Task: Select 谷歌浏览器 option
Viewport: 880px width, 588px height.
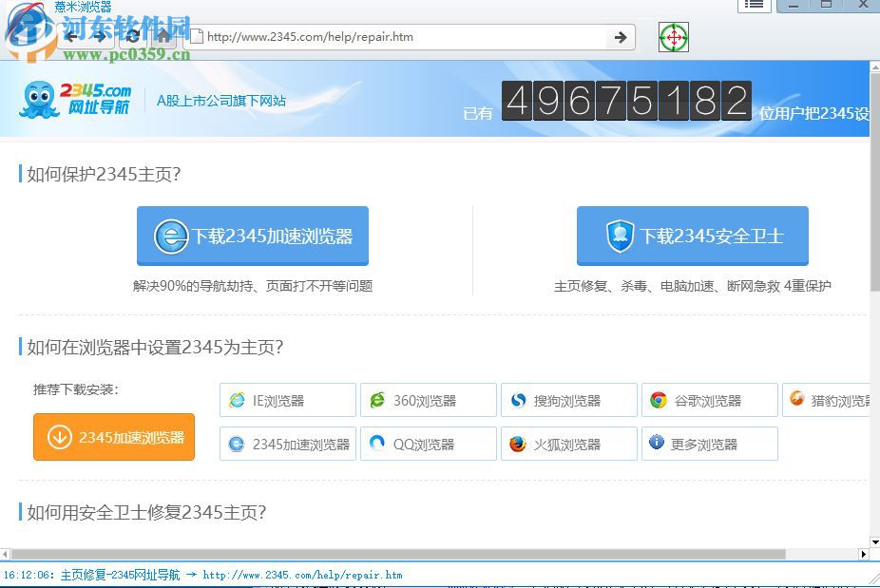Action: pos(710,400)
